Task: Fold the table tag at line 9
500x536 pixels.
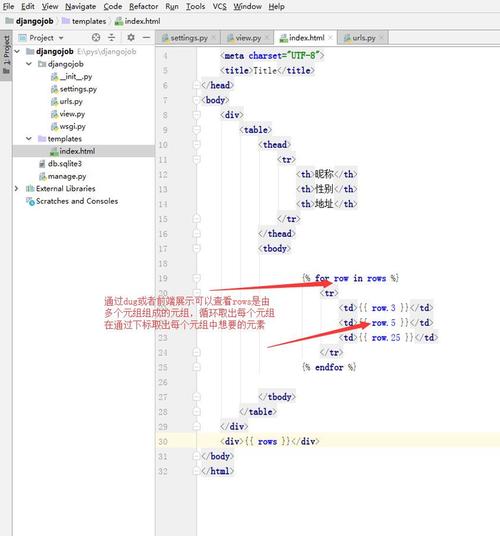Action: [x=197, y=130]
